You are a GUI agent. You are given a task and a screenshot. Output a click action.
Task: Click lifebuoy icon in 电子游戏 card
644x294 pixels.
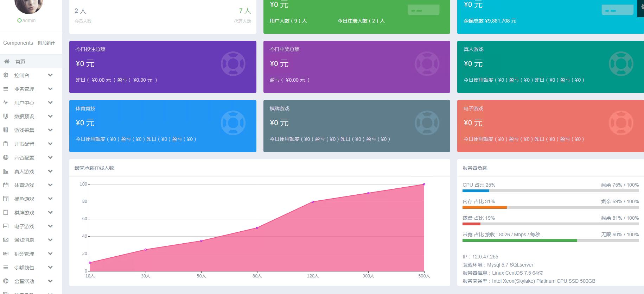point(621,123)
